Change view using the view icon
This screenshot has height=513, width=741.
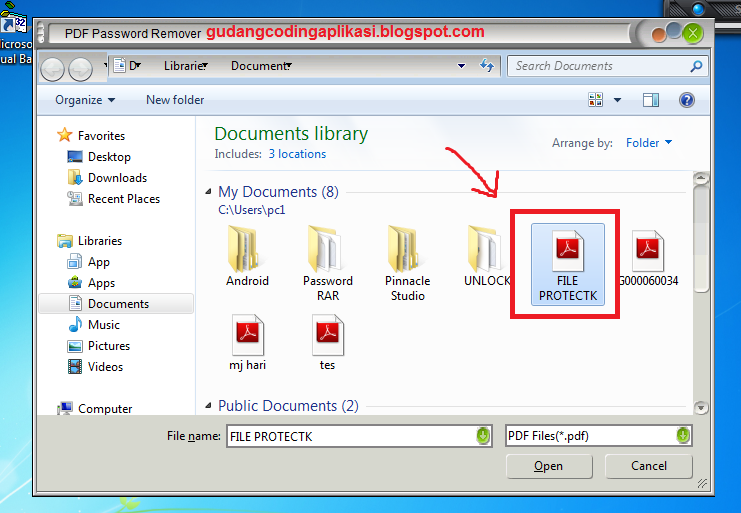(x=595, y=100)
